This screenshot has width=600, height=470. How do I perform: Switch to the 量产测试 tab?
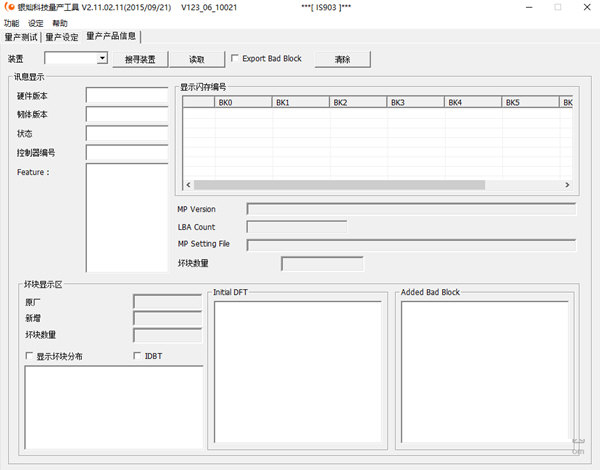[x=21, y=37]
